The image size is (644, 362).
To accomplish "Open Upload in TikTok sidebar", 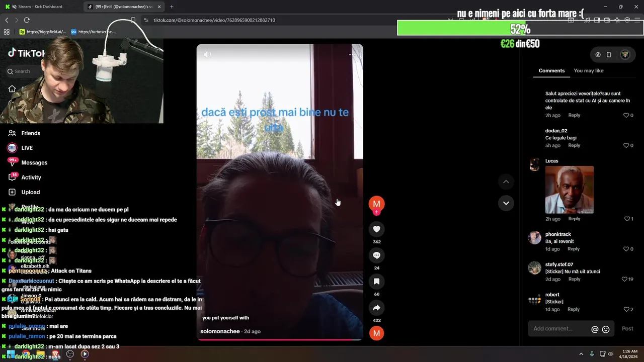I will pyautogui.click(x=24, y=192).
